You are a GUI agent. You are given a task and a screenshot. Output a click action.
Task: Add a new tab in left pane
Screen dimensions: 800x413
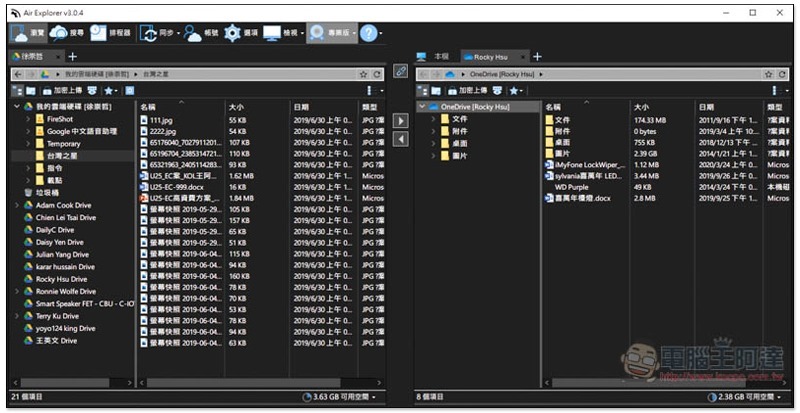(x=71, y=57)
